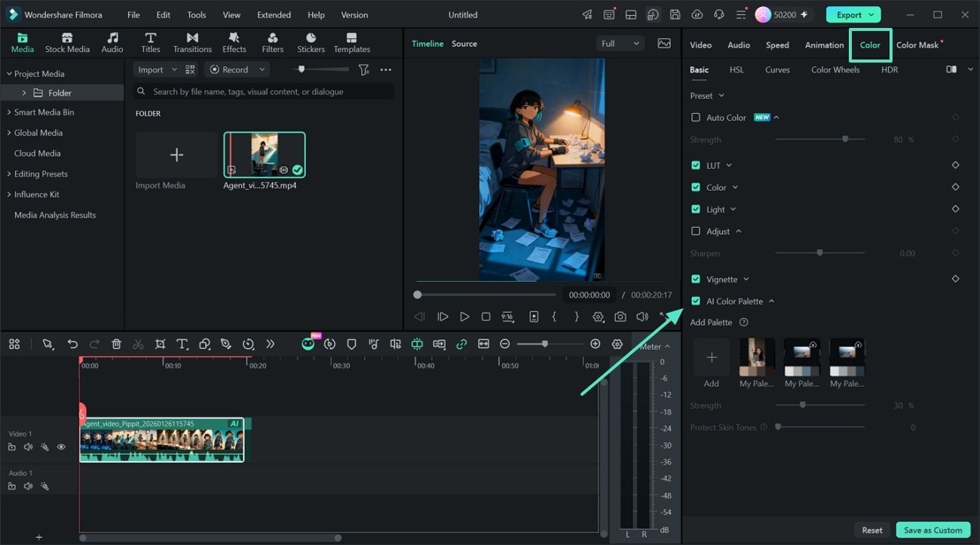
Task: Zoom in timeline with plus icon
Action: tap(596, 344)
